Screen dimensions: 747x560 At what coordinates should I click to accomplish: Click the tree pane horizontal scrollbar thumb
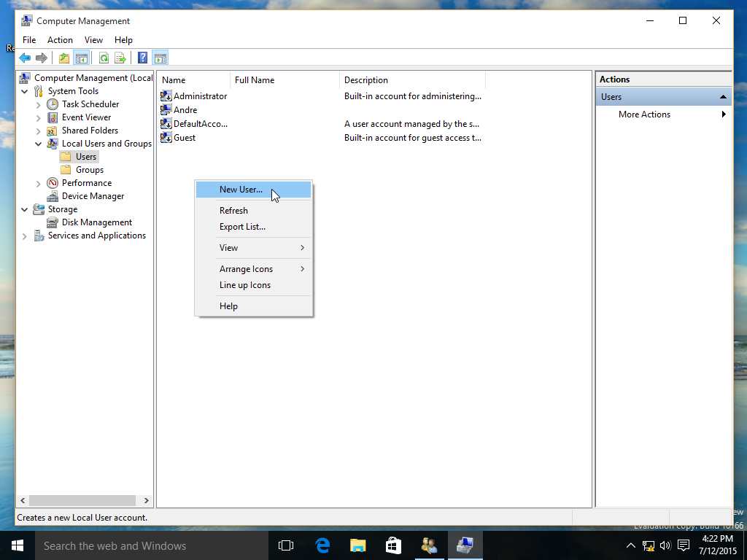coord(82,500)
